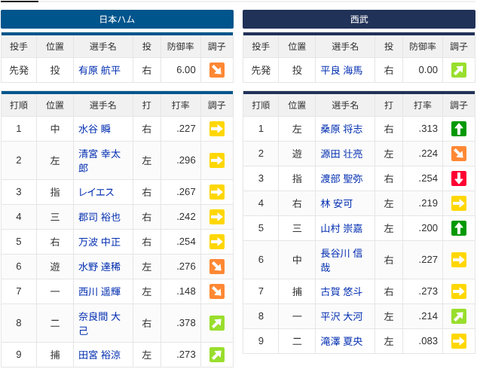
Task: Select the 日本ハム team header
Action: (x=117, y=19)
